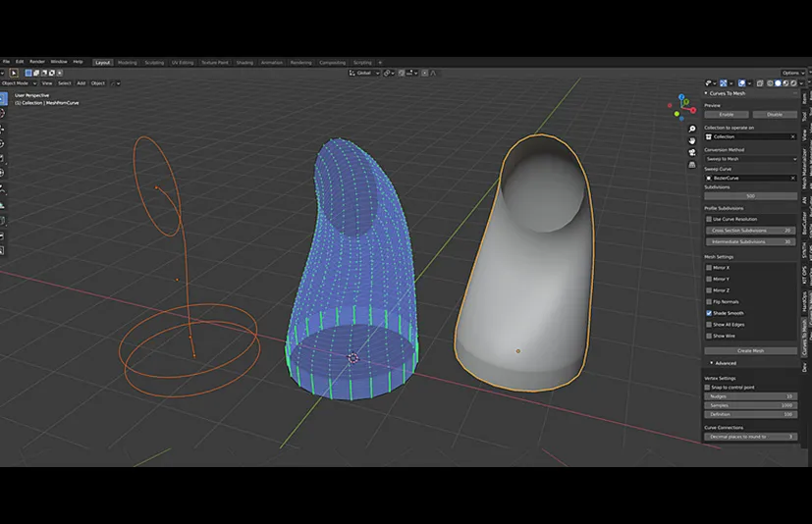
Task: Open the viewport shading options arrow
Action: 801,82
